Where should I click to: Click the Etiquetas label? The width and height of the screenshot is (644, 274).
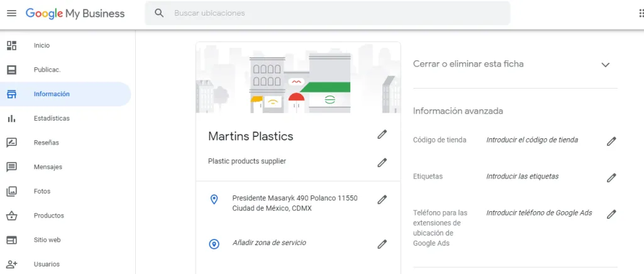pyautogui.click(x=428, y=177)
